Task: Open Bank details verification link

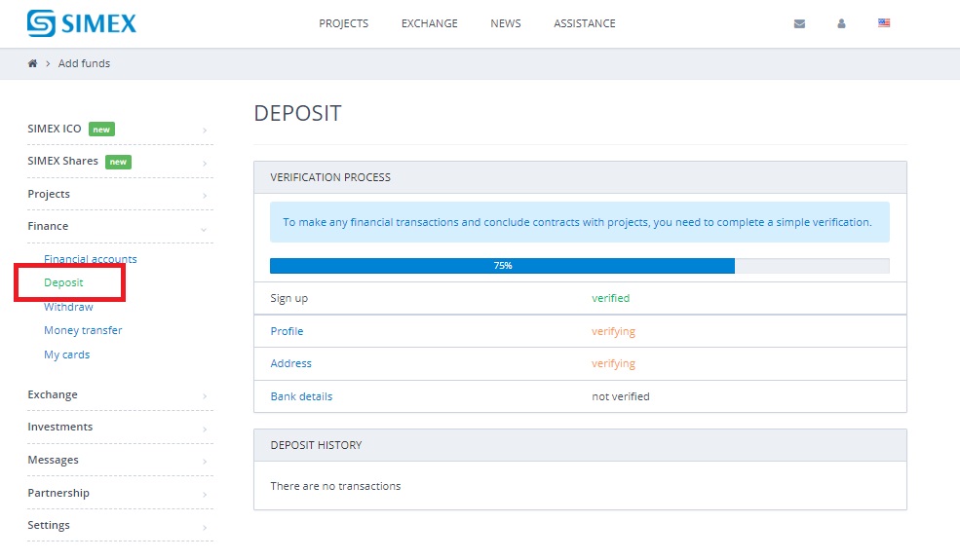Action: coord(301,396)
